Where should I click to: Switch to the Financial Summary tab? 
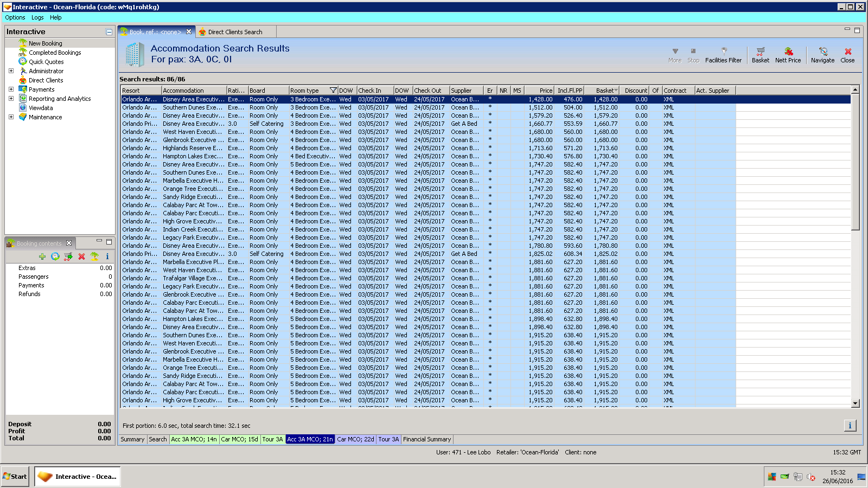tap(427, 439)
